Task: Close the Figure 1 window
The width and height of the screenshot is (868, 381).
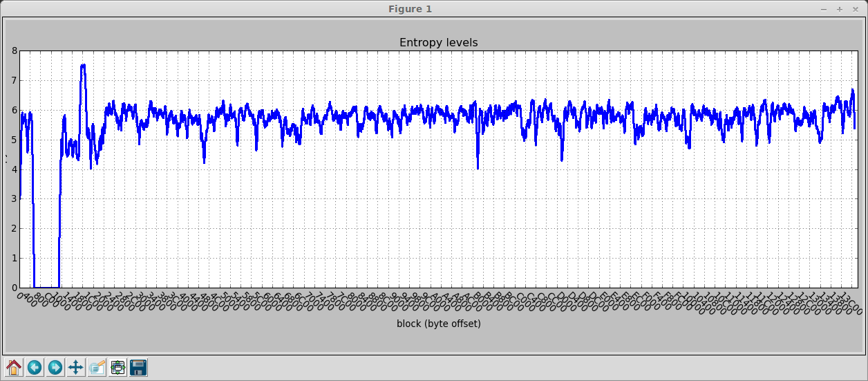Action: tap(856, 9)
